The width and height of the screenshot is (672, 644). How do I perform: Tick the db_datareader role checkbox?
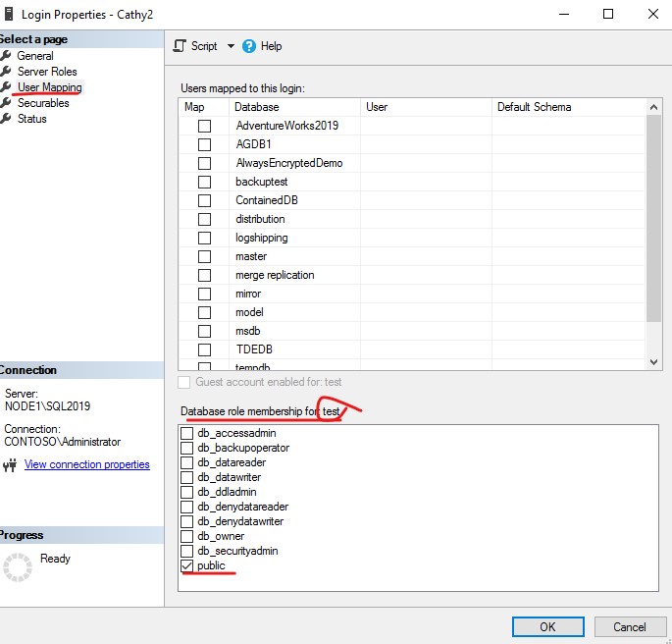pyautogui.click(x=186, y=462)
